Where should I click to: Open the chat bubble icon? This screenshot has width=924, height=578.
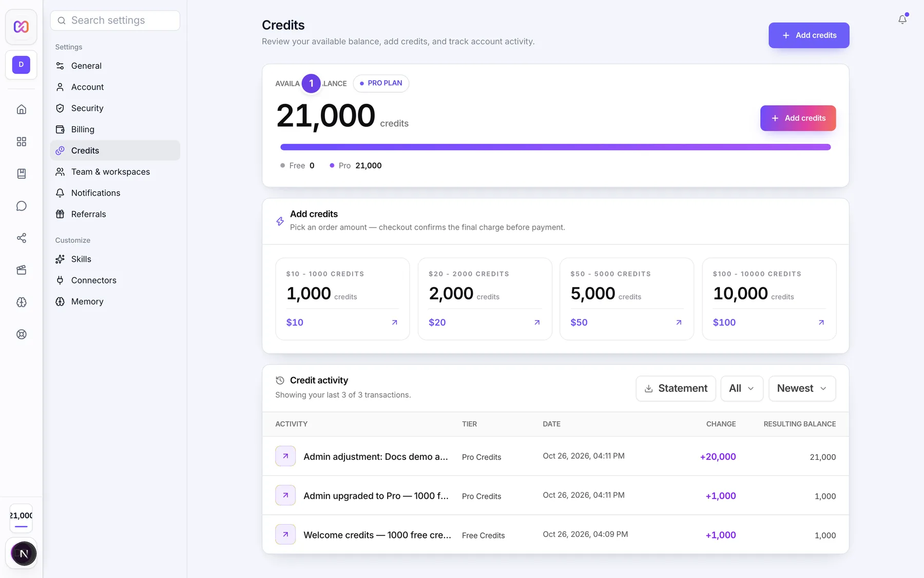(x=21, y=206)
